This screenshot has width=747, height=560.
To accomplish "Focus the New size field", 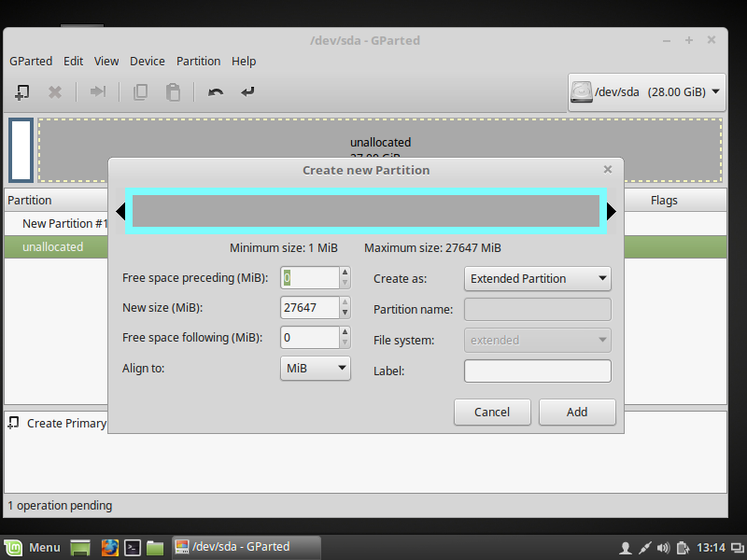I will tap(310, 308).
